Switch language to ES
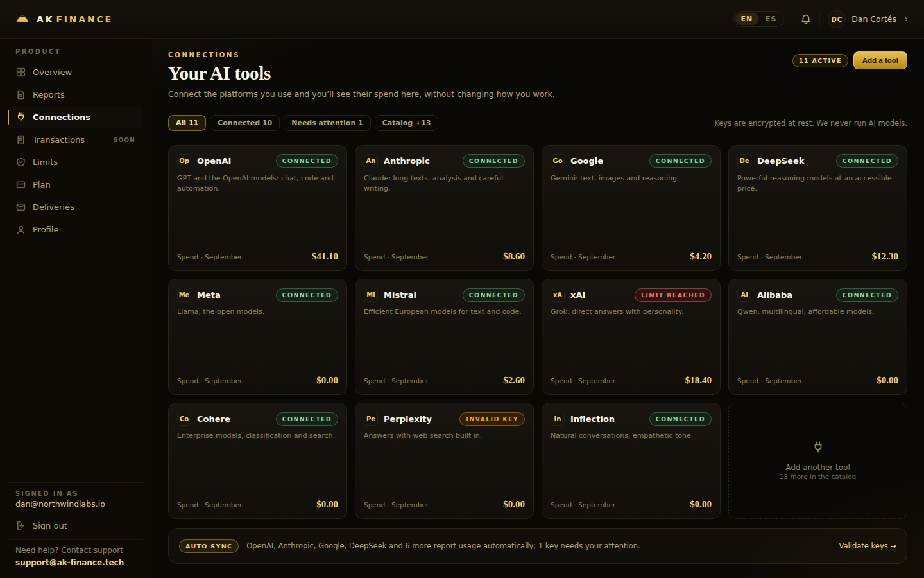This screenshot has height=578, width=924. (x=771, y=19)
